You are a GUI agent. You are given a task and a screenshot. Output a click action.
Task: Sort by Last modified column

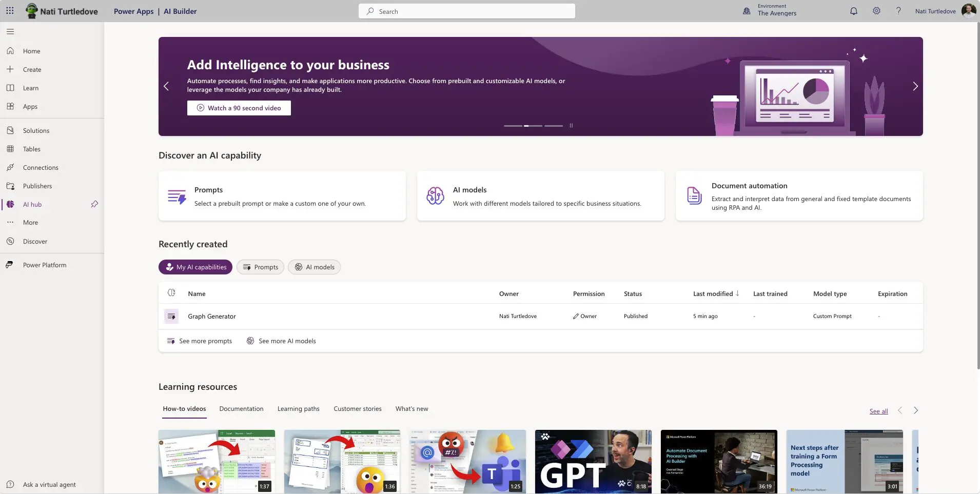(716, 294)
